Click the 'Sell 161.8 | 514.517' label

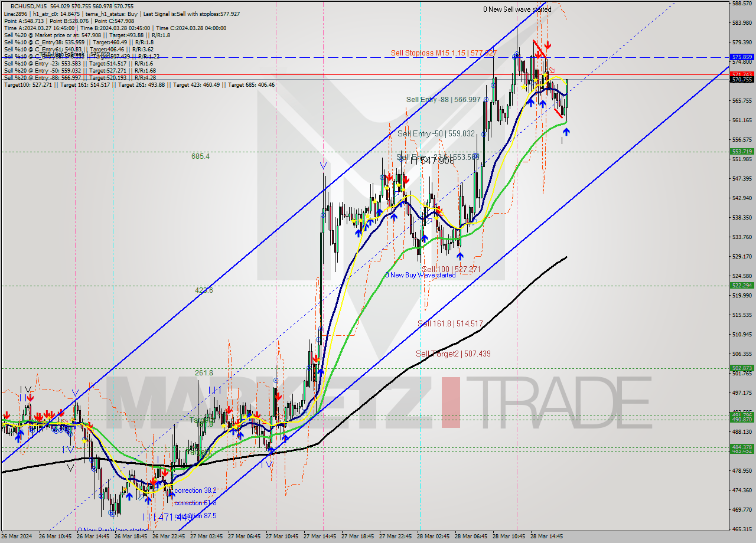pos(450,324)
